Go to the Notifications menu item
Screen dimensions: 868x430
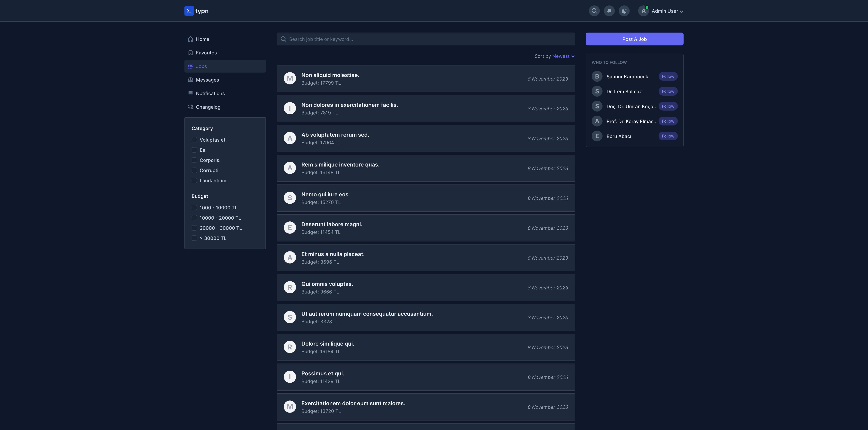coord(210,93)
